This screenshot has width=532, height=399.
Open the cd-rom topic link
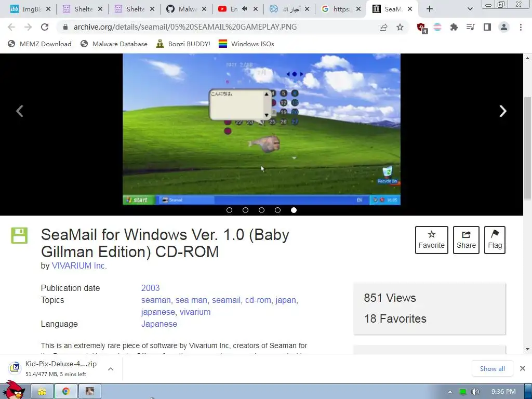point(258,300)
